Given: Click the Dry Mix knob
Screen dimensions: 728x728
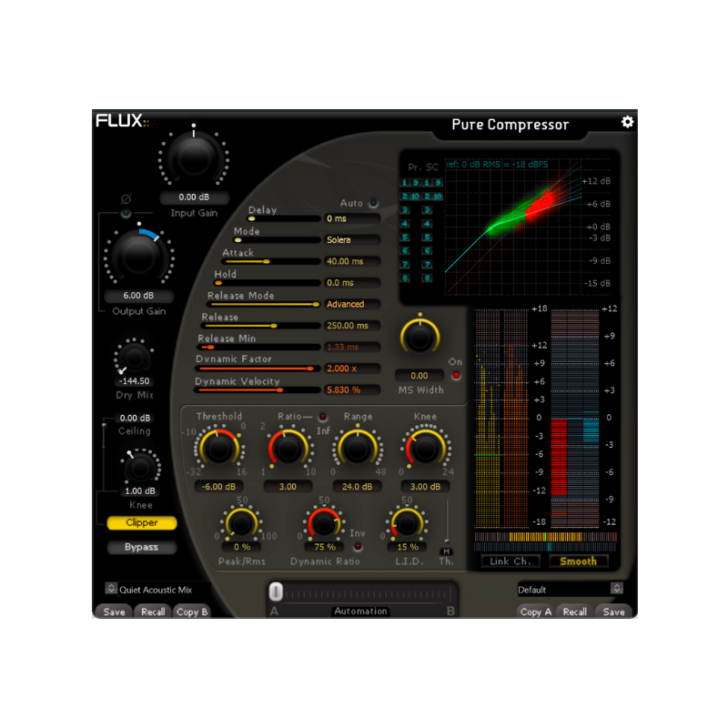Looking at the screenshot, I should 134,358.
